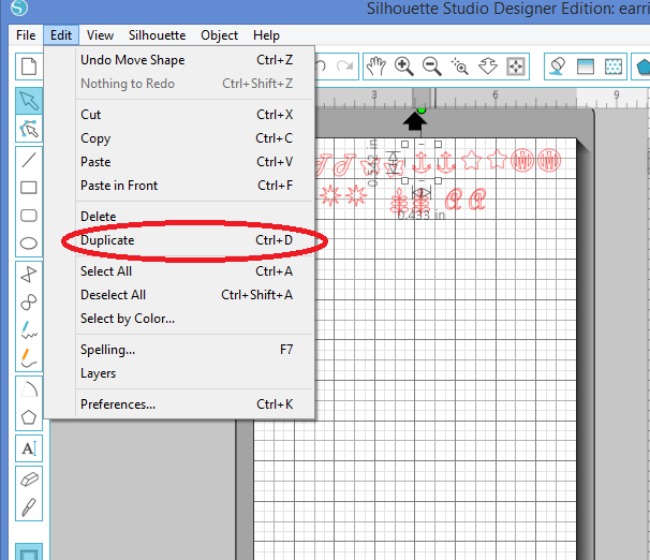
Task: Open the Fill Pattern tool icon
Action: tap(614, 66)
